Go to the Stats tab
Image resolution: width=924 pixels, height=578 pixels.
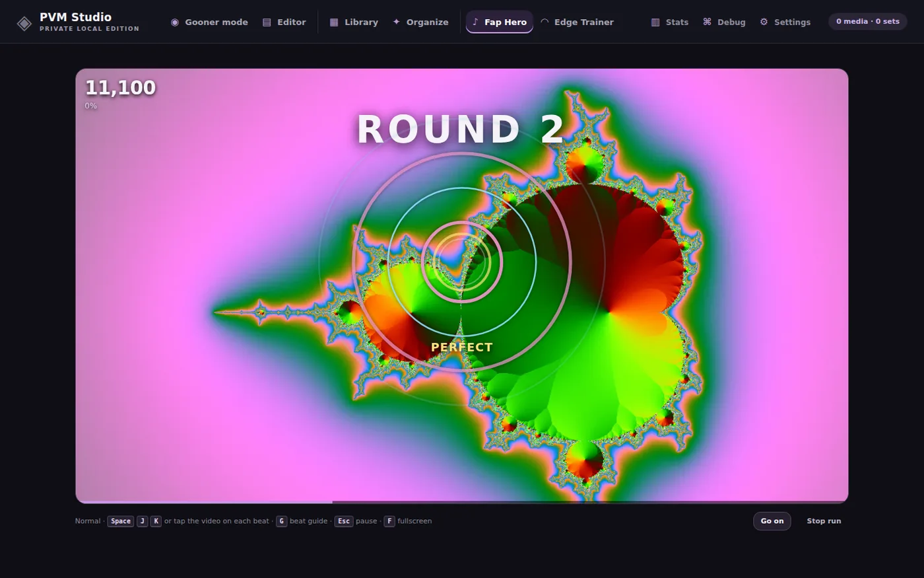point(670,22)
